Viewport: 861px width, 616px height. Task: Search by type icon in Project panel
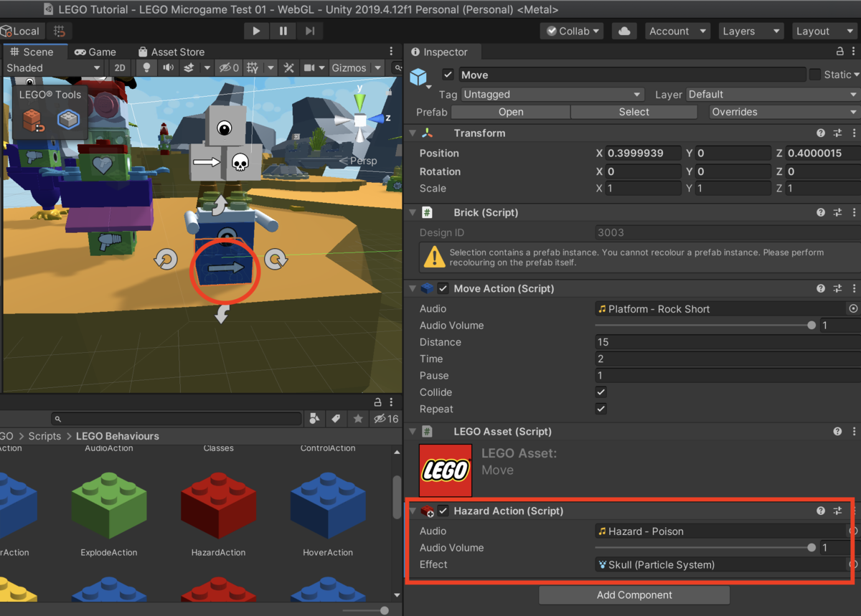tap(314, 419)
